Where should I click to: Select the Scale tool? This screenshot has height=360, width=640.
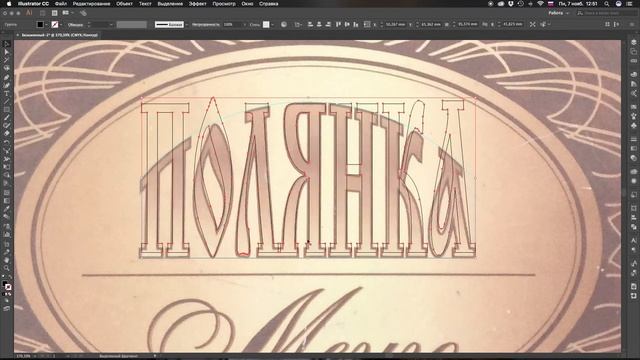pyautogui.click(x=7, y=151)
